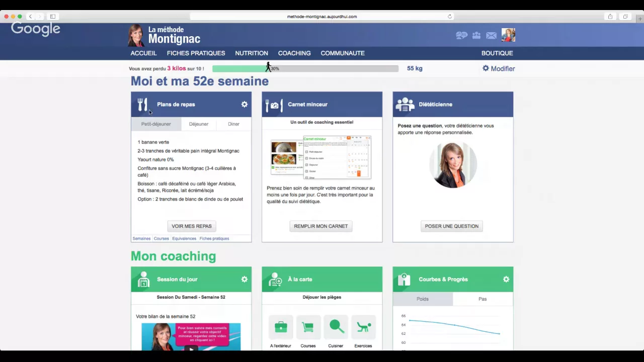Click the POSER UNE QUESTION button
This screenshot has width=644, height=362.
pos(452,226)
